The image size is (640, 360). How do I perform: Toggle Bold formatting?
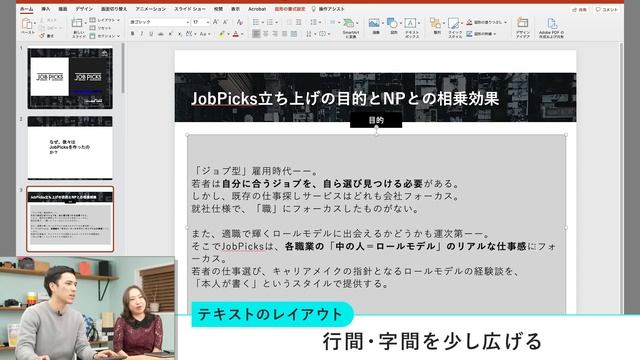coord(132,34)
